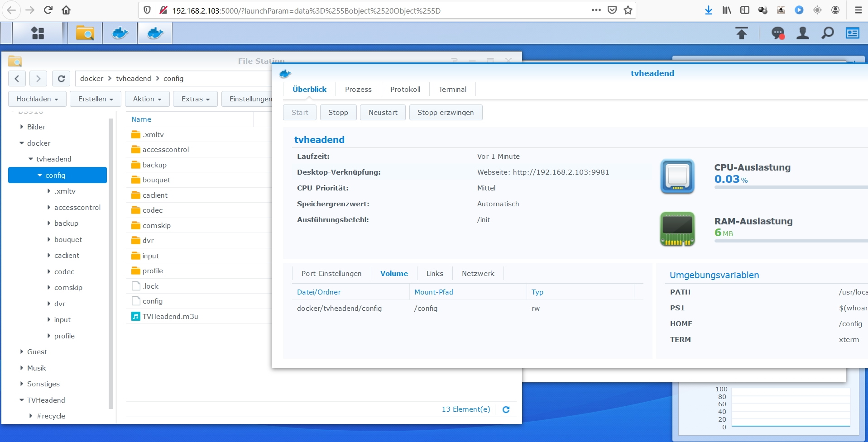Screen dimensions: 868x442
Task: Bookmark this page with the star icon
Action: tap(628, 10)
